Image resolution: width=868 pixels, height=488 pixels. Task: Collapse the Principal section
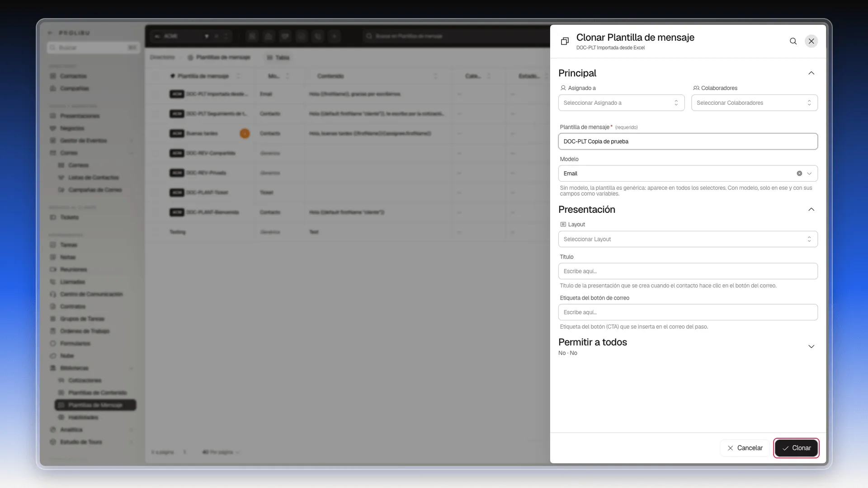(x=811, y=73)
